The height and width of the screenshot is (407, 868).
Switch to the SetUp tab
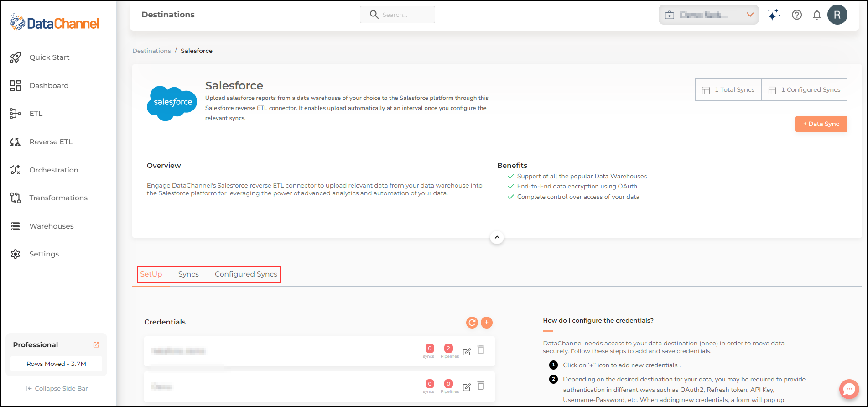[x=151, y=274]
